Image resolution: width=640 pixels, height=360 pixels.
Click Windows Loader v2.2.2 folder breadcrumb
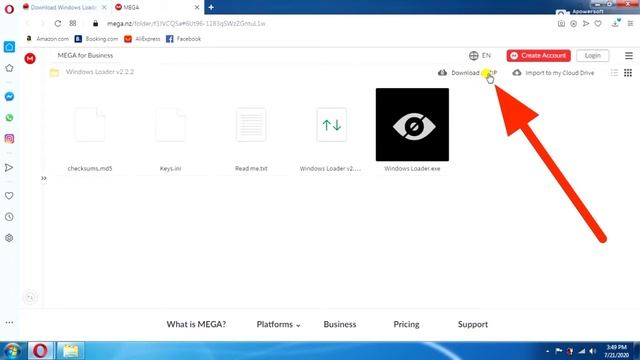click(x=100, y=72)
